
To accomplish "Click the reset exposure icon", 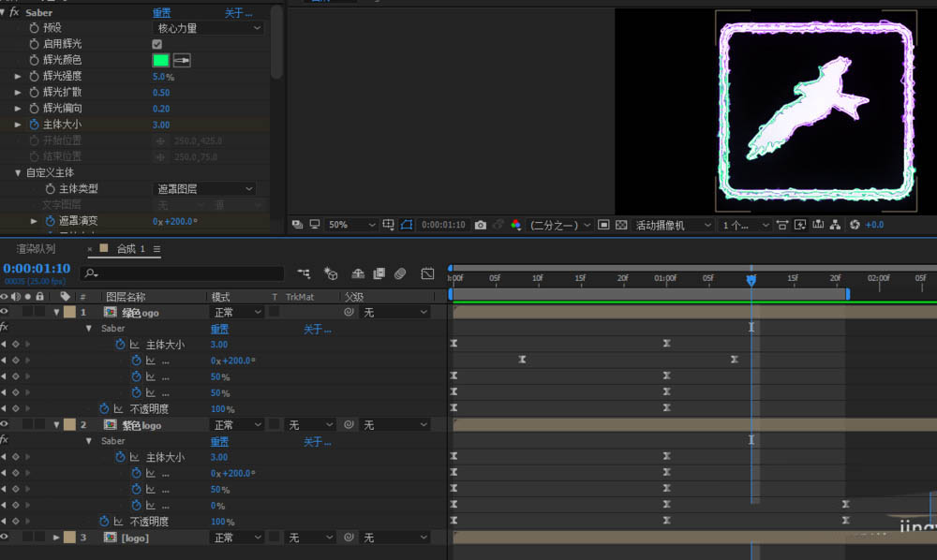I will click(855, 225).
